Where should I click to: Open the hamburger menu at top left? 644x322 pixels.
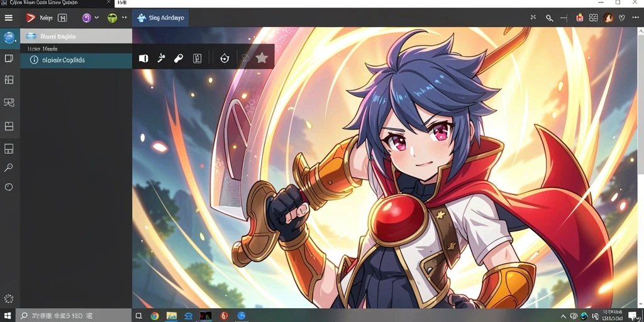click(x=9, y=18)
